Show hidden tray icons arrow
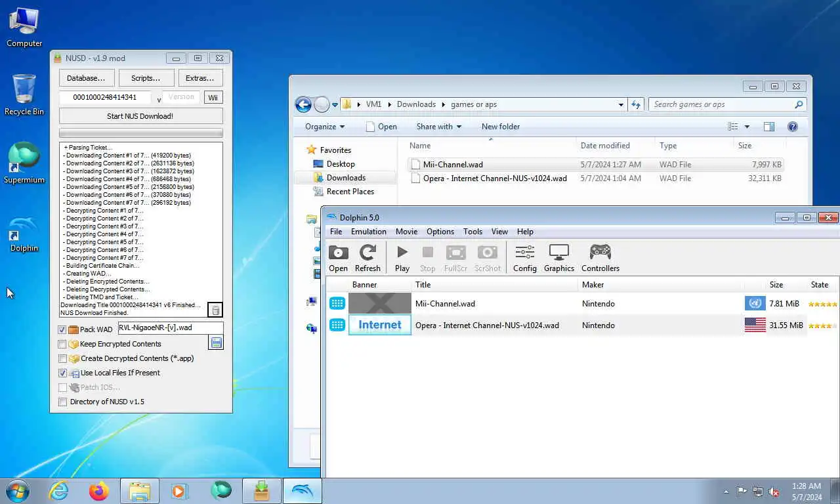This screenshot has height=504, width=840. pos(726,492)
